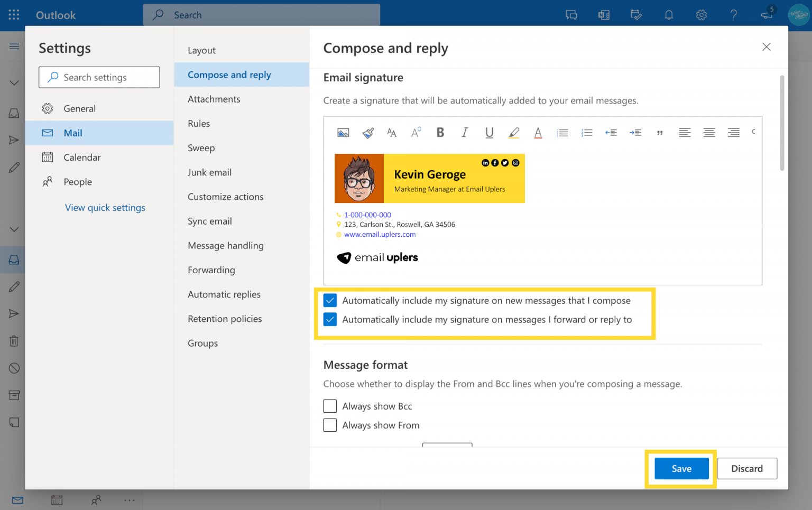Open the app launcher waffle icon
The height and width of the screenshot is (510, 812).
tap(14, 15)
